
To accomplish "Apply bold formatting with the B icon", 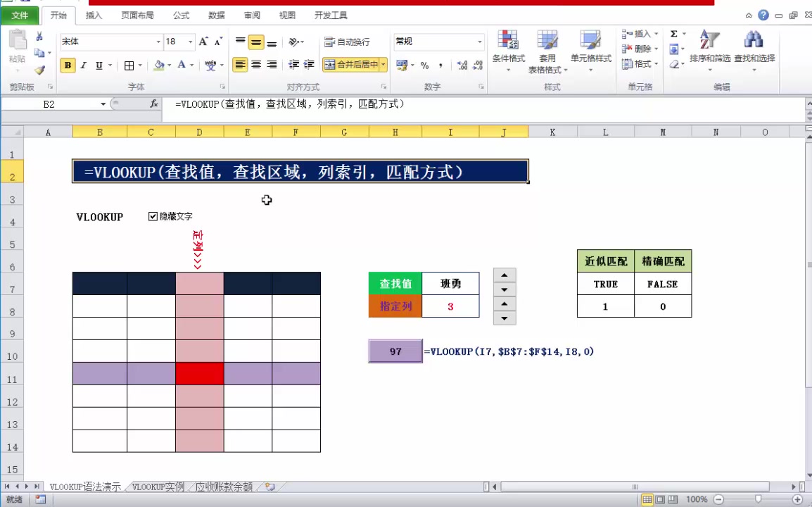I will (68, 65).
